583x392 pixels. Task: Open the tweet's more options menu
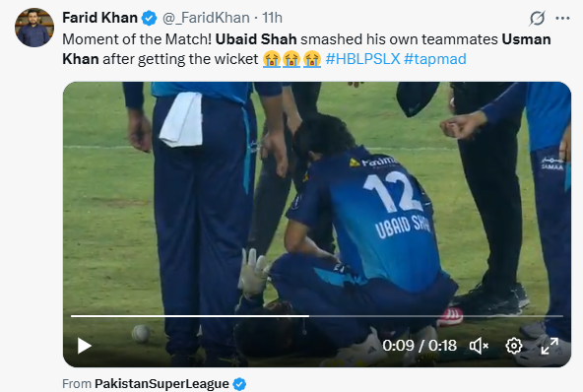(562, 18)
